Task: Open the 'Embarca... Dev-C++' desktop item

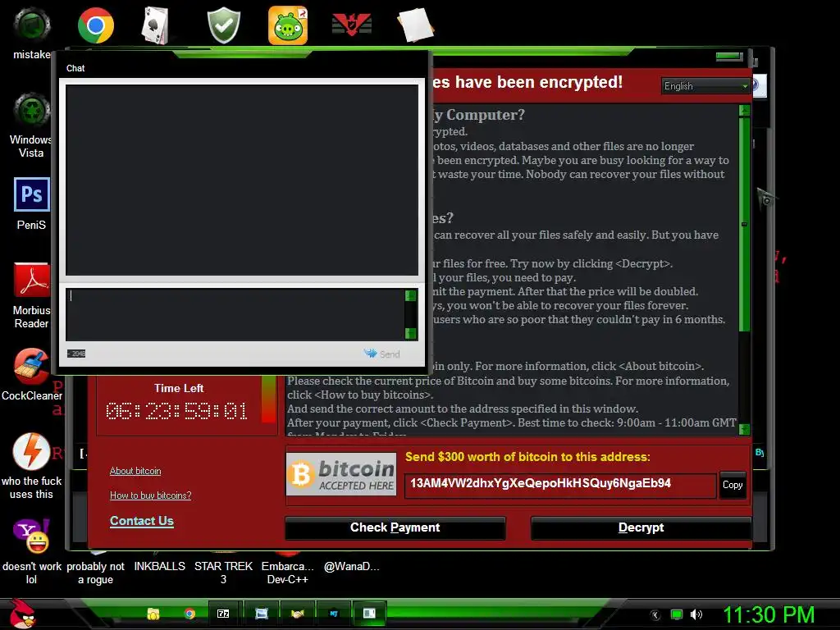Action: click(288, 573)
